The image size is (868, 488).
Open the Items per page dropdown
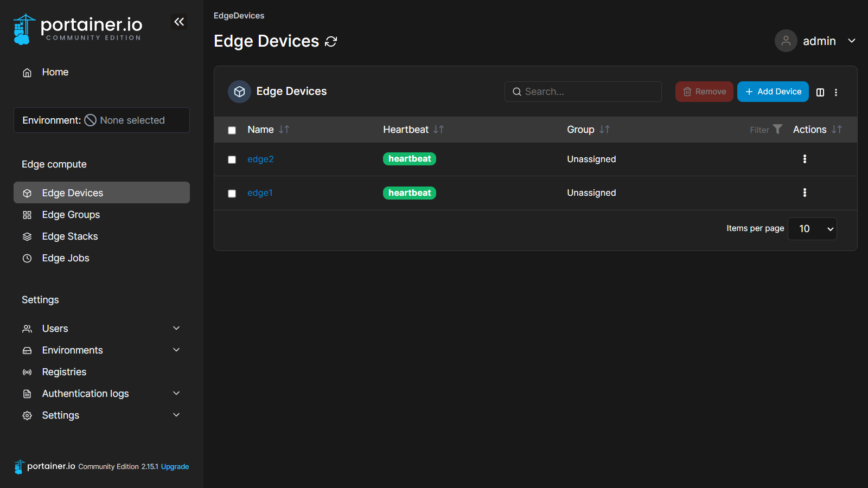[x=812, y=229]
